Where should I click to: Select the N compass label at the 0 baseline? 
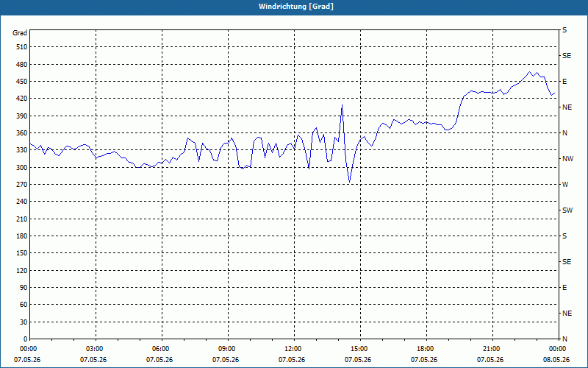(x=564, y=339)
